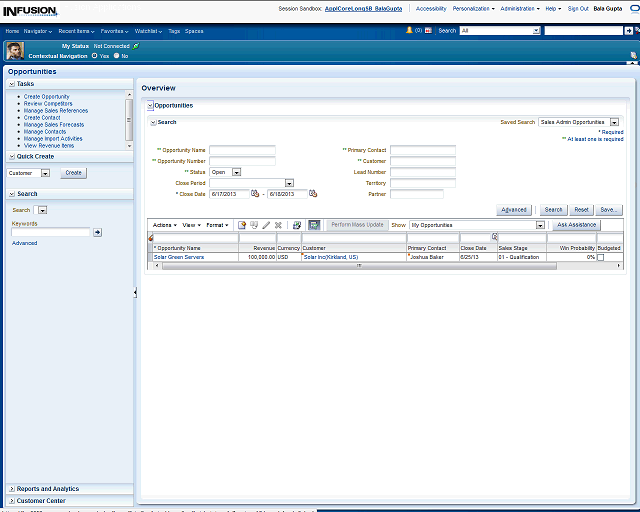This screenshot has width=640, height=512.
Task: Click the Create Opportunity task link
Action: click(46, 97)
